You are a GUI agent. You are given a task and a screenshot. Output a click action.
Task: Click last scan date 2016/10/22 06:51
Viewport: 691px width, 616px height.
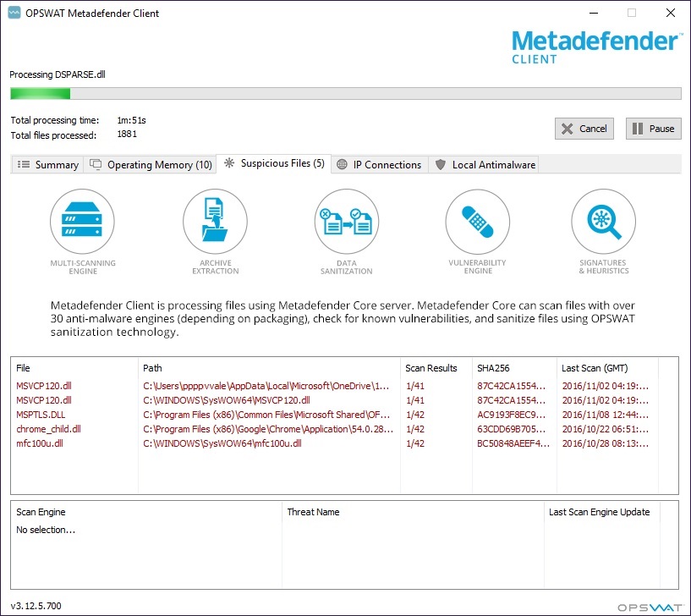click(x=605, y=429)
